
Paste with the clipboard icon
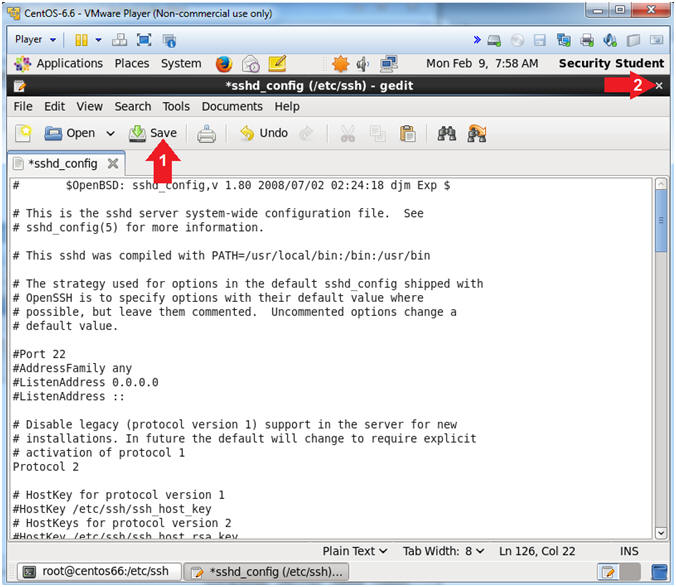[407, 134]
